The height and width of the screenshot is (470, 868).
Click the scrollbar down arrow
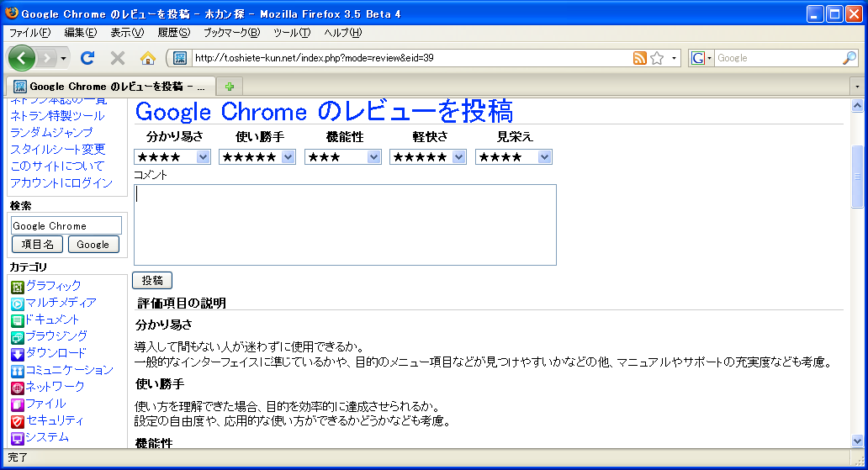857,441
